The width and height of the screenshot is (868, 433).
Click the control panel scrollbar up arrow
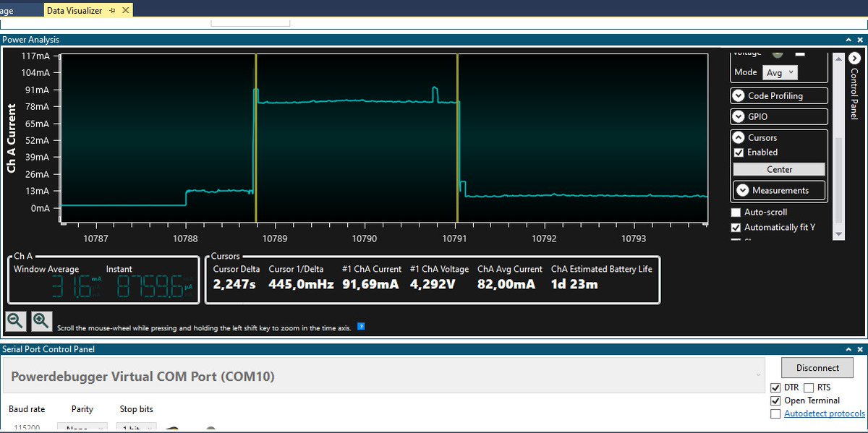click(x=838, y=58)
